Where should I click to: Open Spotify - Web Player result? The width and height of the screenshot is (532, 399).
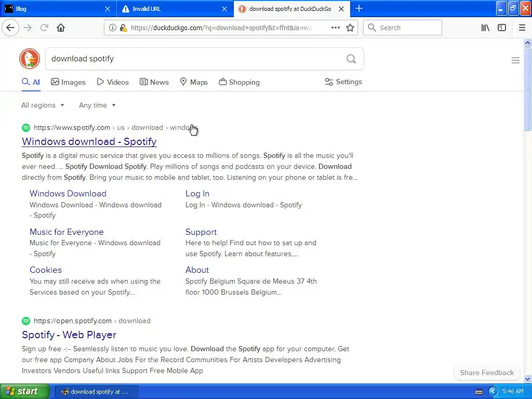pos(69,335)
